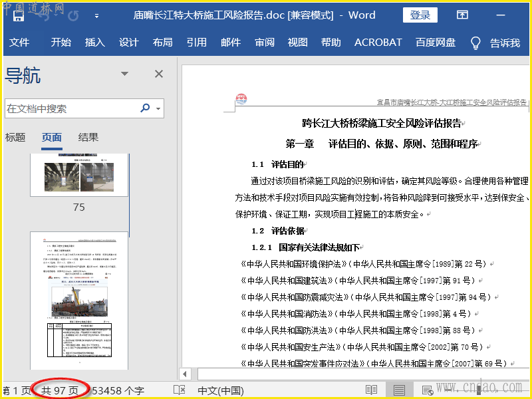This screenshot has height=399, width=532.
Task: Open Customize Quick Access Toolbar dropdown
Action: point(96,15)
